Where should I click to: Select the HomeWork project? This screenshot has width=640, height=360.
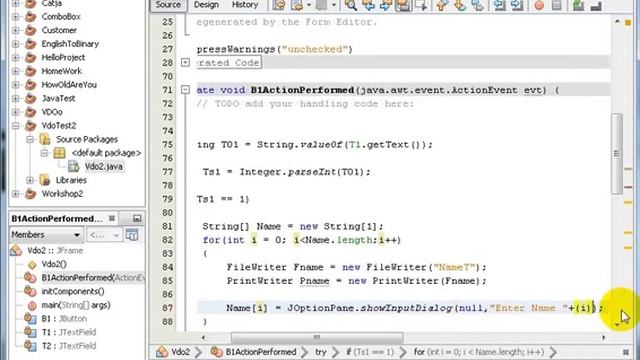pyautogui.click(x=62, y=71)
